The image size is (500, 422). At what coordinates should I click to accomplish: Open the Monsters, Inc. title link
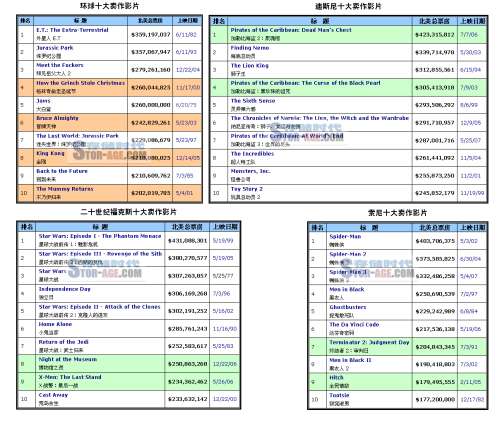[x=250, y=171]
